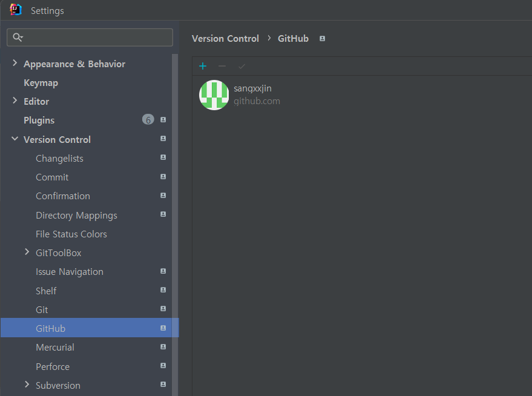
Task: Click project icon beside Directory Mappings
Action: [163, 214]
